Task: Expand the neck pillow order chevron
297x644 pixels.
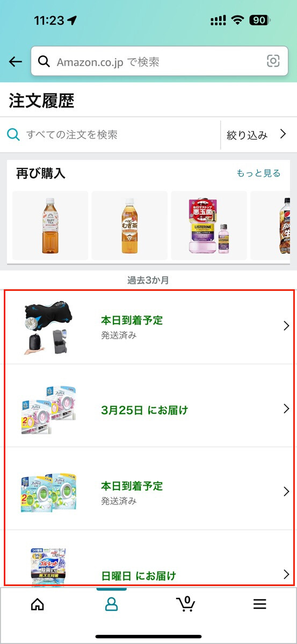Action: coord(286,326)
